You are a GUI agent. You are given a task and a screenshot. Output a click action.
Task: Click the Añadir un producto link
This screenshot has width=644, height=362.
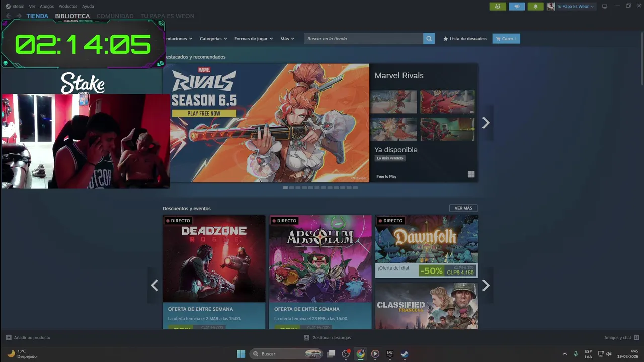click(x=32, y=338)
